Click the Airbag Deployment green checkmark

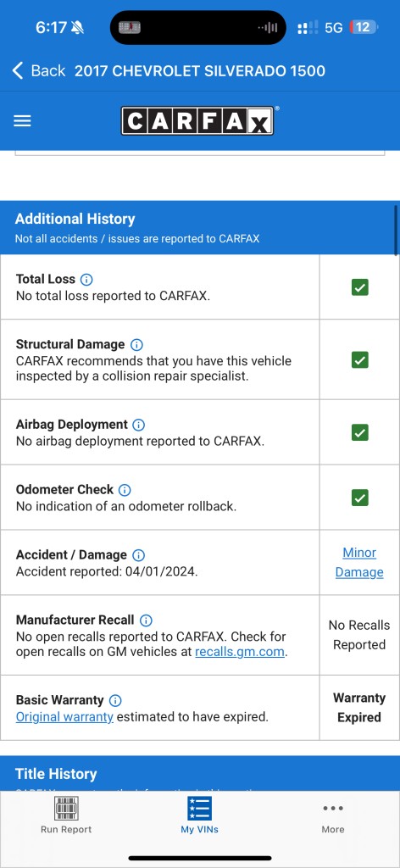pyautogui.click(x=359, y=432)
